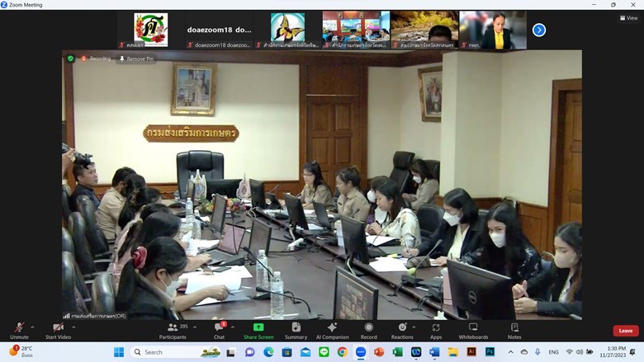This screenshot has width=644, height=362.
Task: Start recording with Record button
Action: tap(368, 330)
